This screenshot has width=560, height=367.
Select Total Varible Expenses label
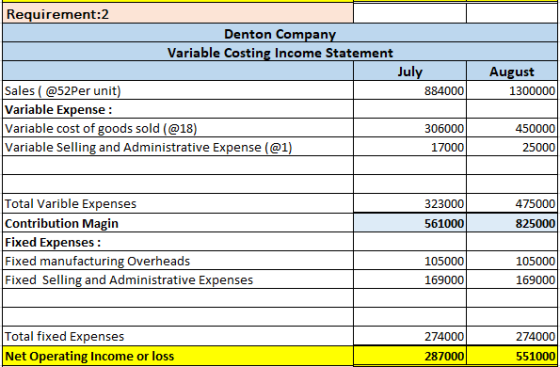pyautogui.click(x=71, y=203)
